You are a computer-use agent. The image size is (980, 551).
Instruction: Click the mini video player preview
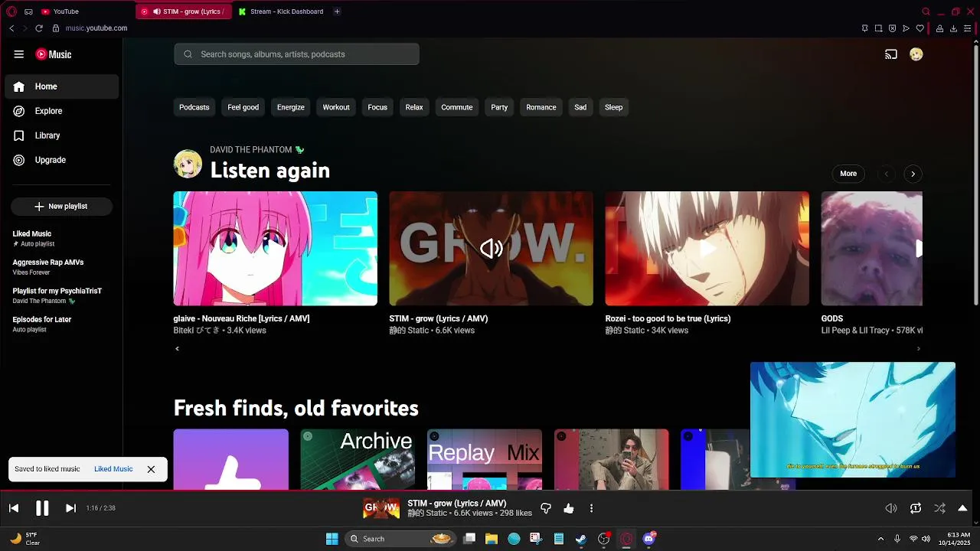tap(853, 420)
